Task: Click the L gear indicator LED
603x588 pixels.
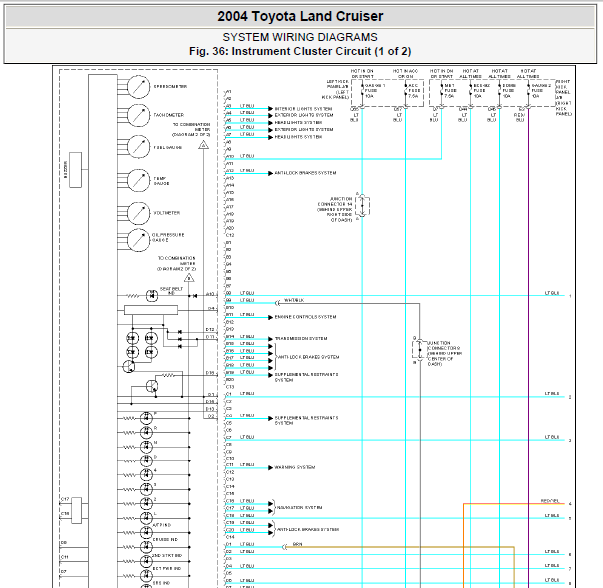Action: [146, 518]
